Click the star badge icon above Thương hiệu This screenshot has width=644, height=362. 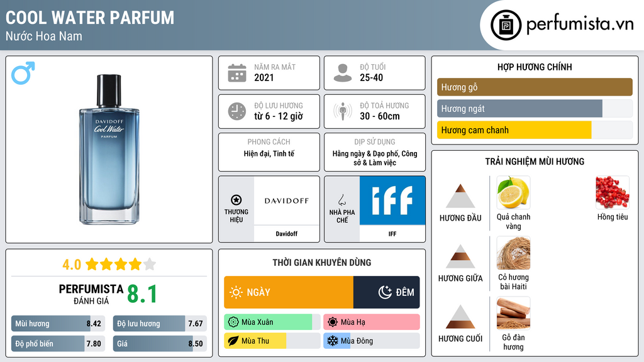coord(236,200)
